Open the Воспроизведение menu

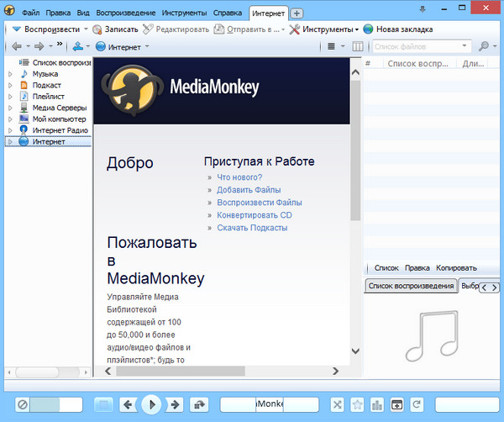[x=126, y=13]
